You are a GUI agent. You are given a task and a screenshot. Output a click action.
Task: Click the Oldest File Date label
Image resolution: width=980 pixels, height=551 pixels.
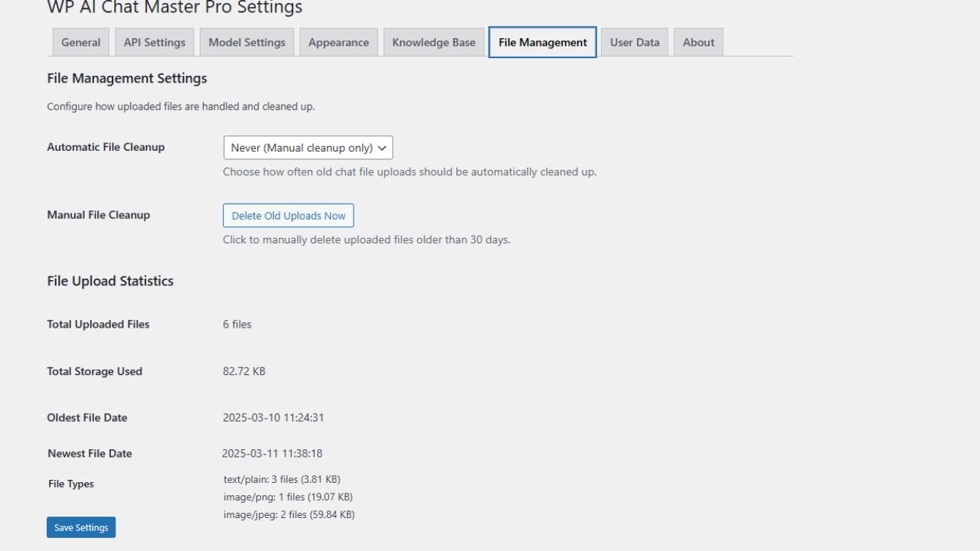pos(87,418)
